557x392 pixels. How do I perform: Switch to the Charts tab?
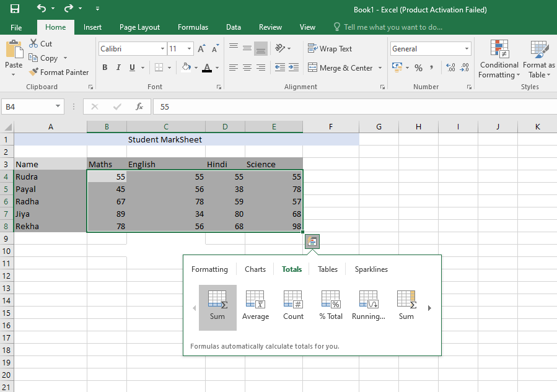tap(255, 269)
